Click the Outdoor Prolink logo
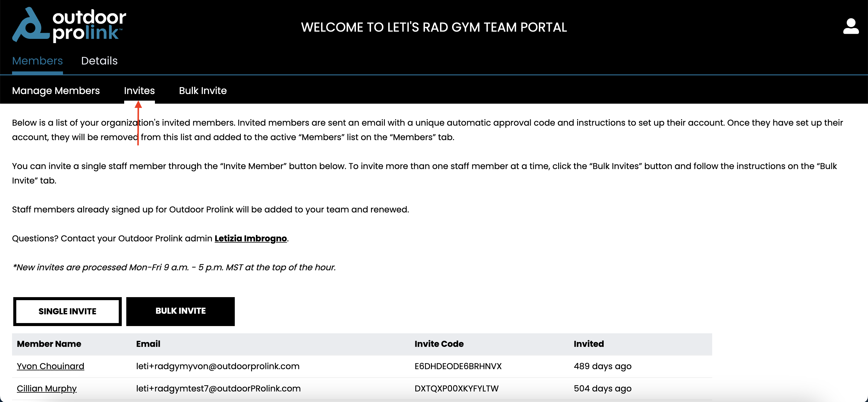 [69, 25]
